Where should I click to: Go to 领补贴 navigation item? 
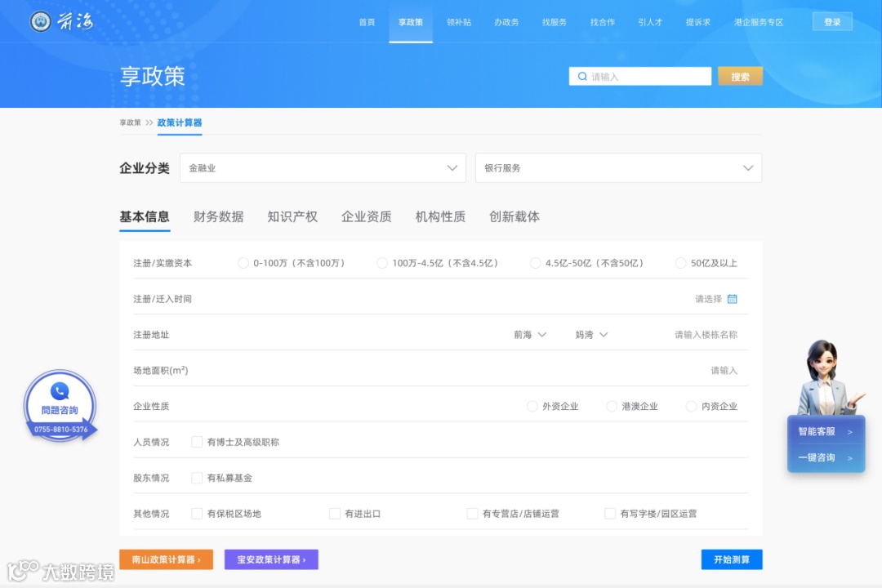point(459,22)
